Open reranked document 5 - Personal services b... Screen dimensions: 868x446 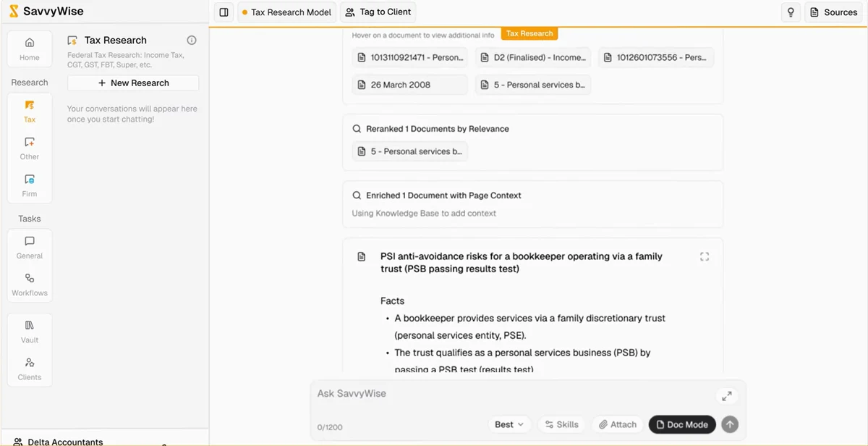pyautogui.click(x=410, y=151)
